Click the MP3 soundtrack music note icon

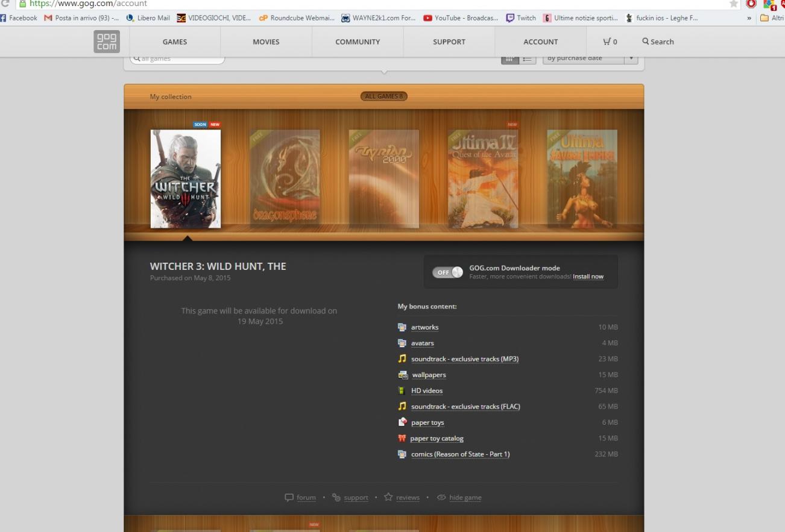[402, 358]
